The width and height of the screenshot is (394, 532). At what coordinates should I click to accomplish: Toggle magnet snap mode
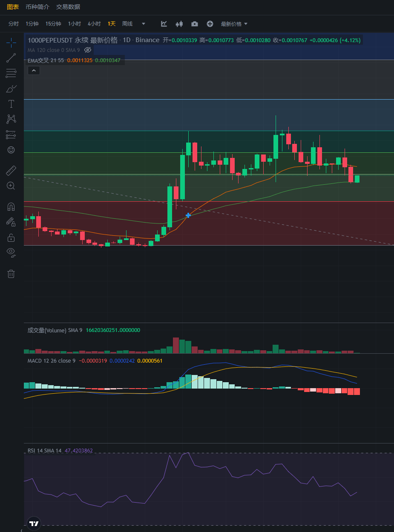click(x=11, y=207)
